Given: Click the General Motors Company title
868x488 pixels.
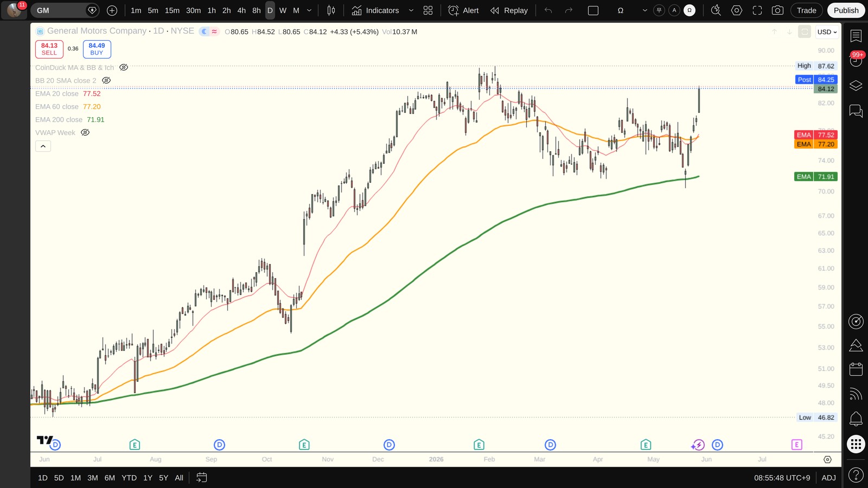Looking at the screenshot, I should 97,31.
